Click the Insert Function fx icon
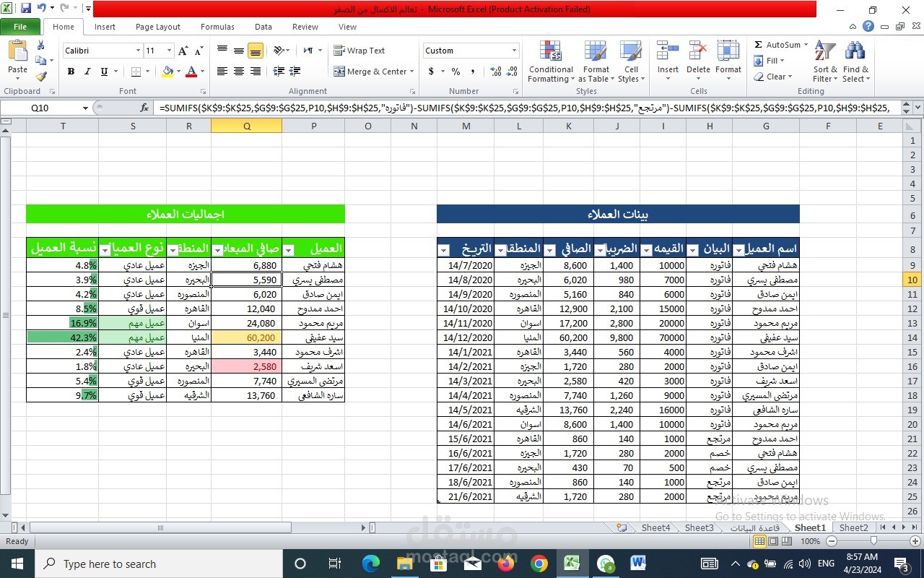Image resolution: width=924 pixels, height=578 pixels. pos(144,108)
